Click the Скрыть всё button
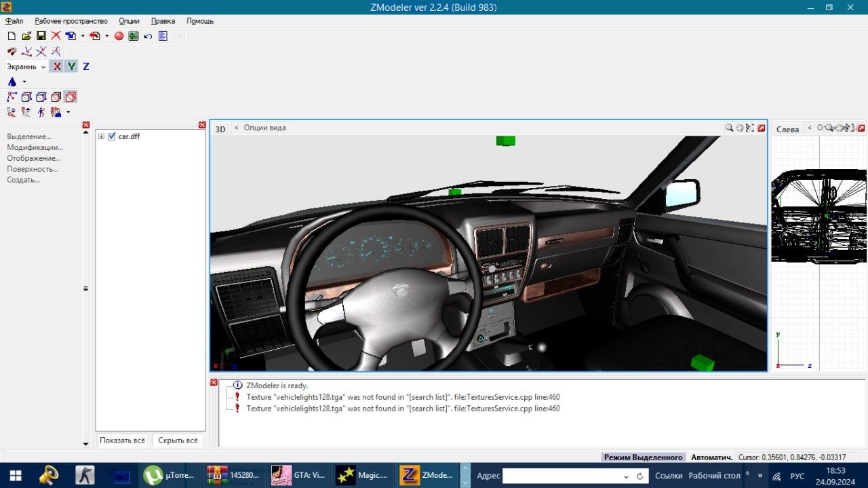 [178, 440]
